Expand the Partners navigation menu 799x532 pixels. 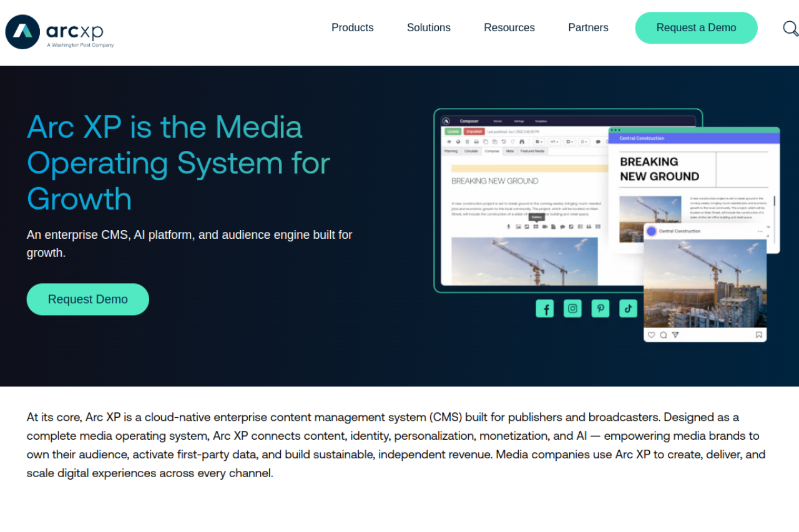tap(588, 28)
